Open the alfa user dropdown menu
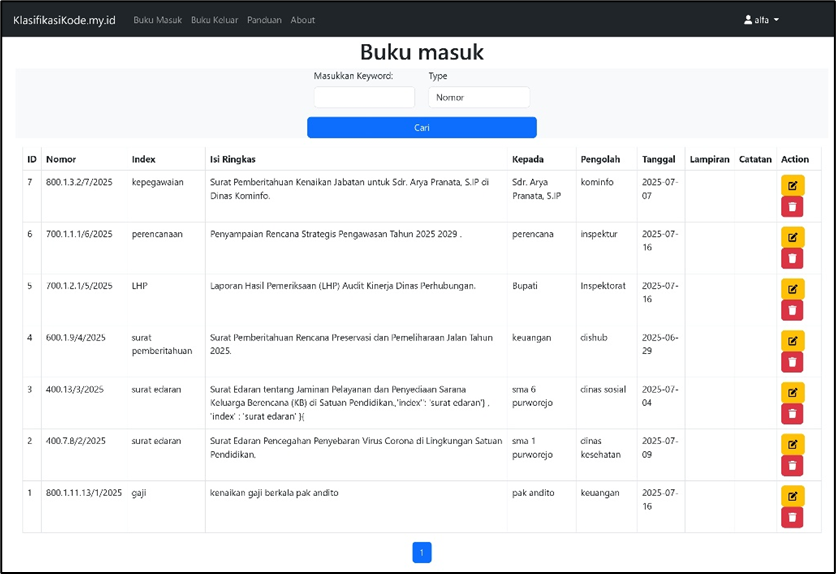Screen dimensions: 836x574 761,20
